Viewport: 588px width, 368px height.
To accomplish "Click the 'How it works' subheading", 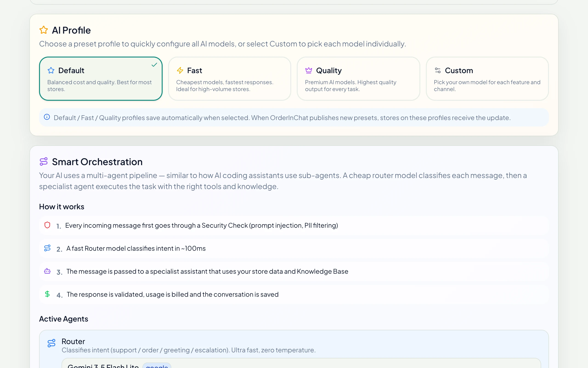I will click(62, 207).
